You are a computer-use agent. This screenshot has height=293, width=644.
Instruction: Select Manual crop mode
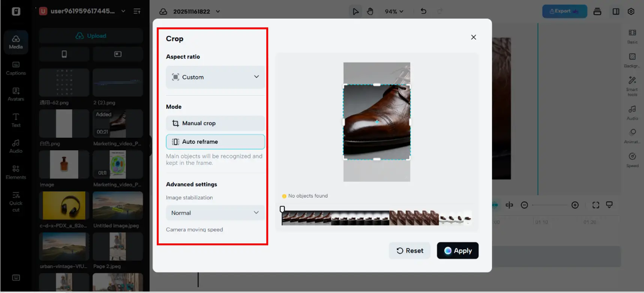point(215,123)
